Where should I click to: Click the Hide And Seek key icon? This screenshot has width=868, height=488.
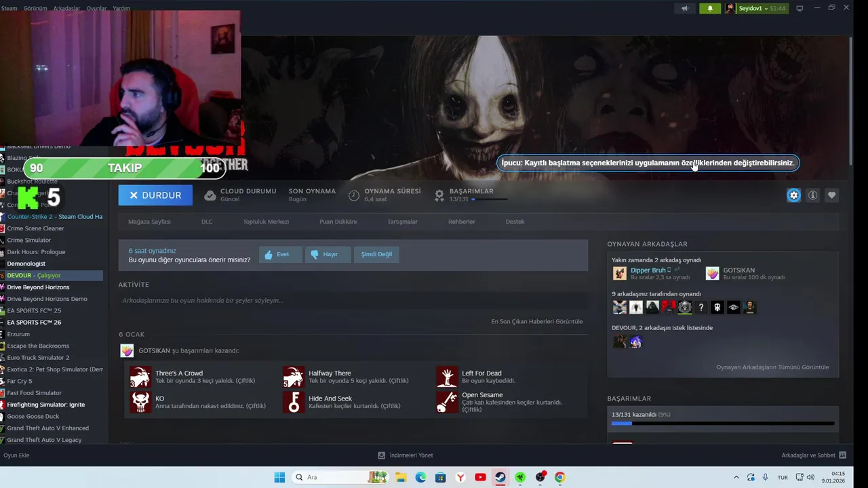tap(294, 402)
